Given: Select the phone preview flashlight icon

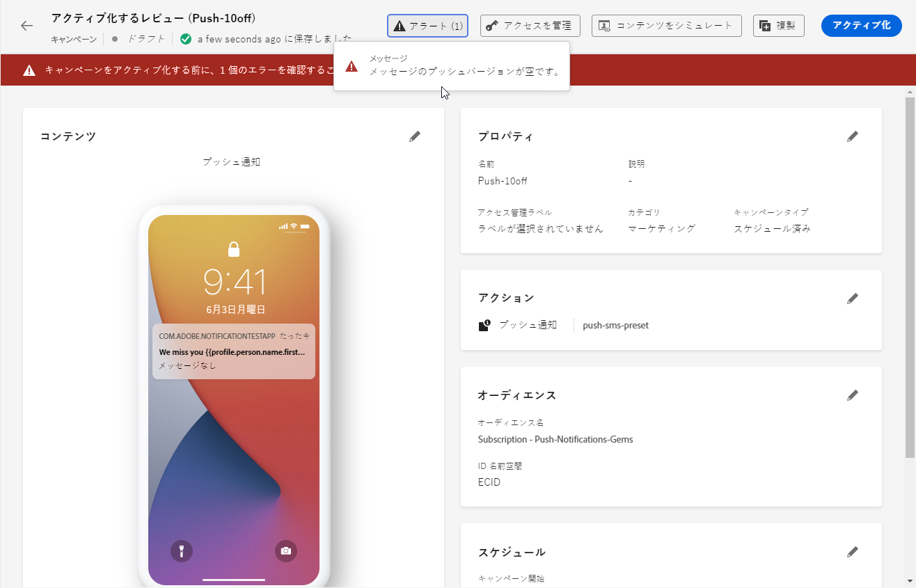Looking at the screenshot, I should tap(182, 551).
